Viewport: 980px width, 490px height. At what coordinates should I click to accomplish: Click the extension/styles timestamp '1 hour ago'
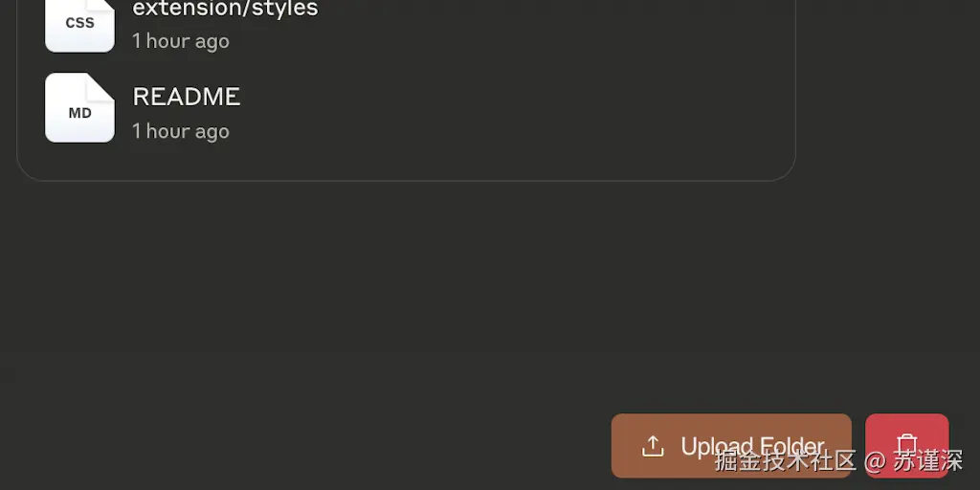click(180, 41)
